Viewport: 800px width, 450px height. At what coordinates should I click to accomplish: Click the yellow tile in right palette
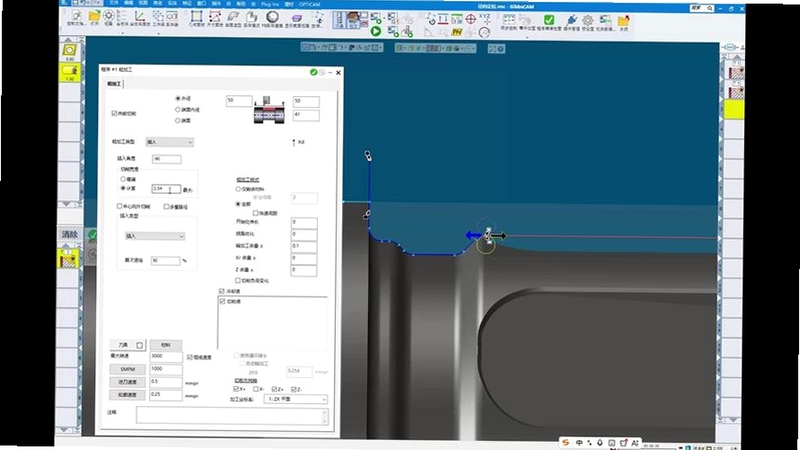click(734, 110)
